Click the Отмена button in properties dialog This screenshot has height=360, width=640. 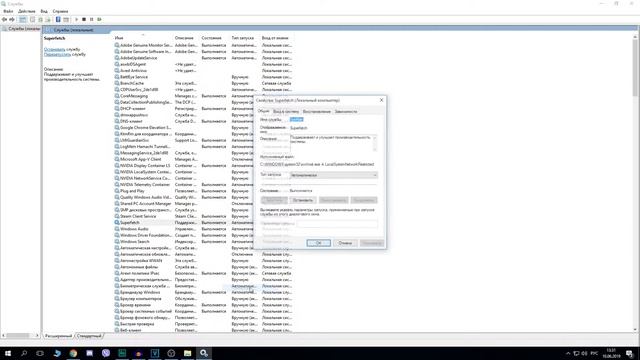pos(345,243)
